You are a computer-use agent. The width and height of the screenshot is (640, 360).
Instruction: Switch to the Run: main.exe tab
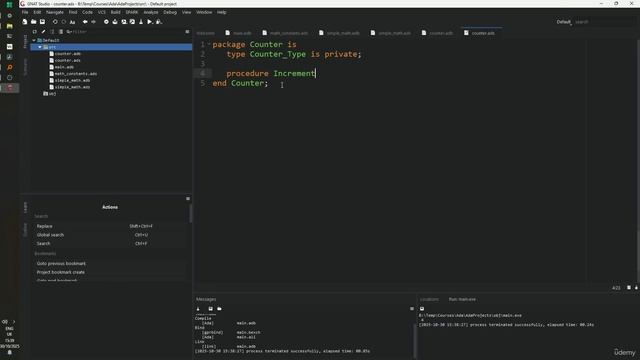[x=462, y=299]
